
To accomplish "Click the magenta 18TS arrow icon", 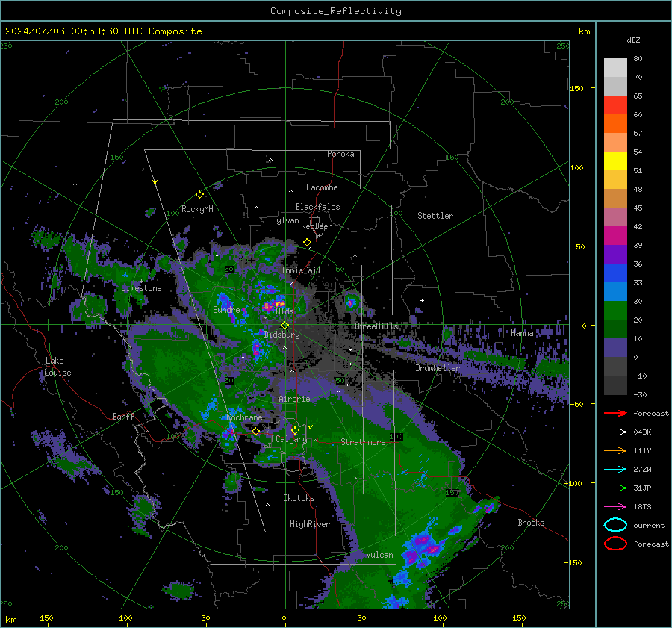I will 615,507.
